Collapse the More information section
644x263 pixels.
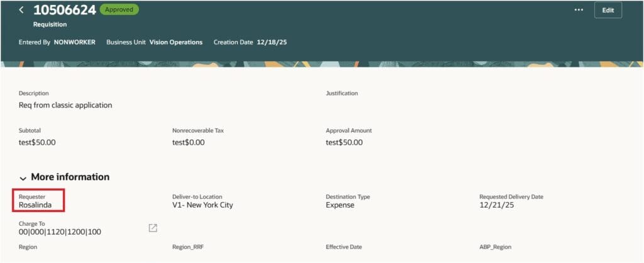tap(23, 177)
